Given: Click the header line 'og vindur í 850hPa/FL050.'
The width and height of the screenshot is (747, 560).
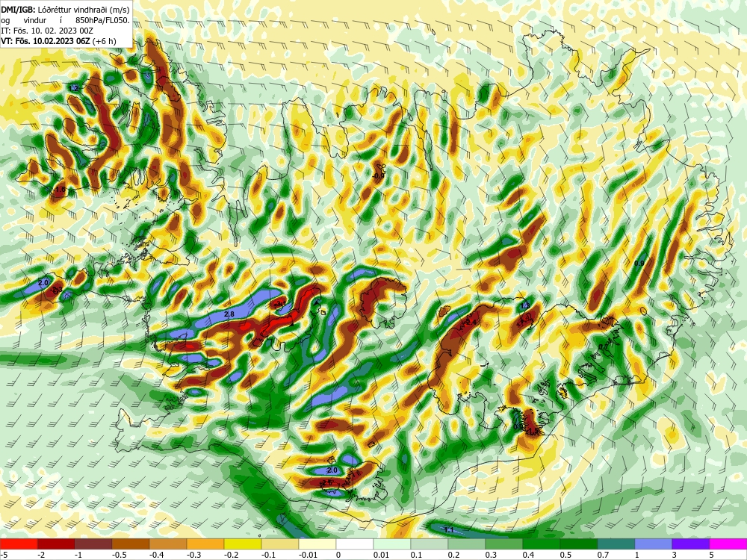Looking at the screenshot, I should (x=65, y=20).
